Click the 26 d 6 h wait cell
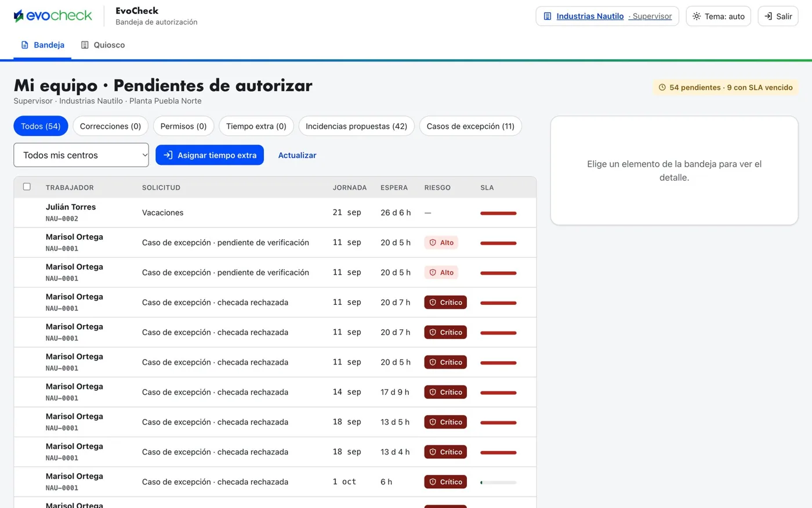The height and width of the screenshot is (508, 812). 396,212
